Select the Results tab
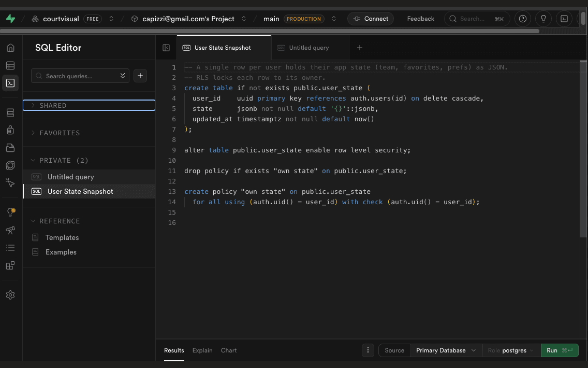This screenshot has height=368, width=588. [174, 350]
